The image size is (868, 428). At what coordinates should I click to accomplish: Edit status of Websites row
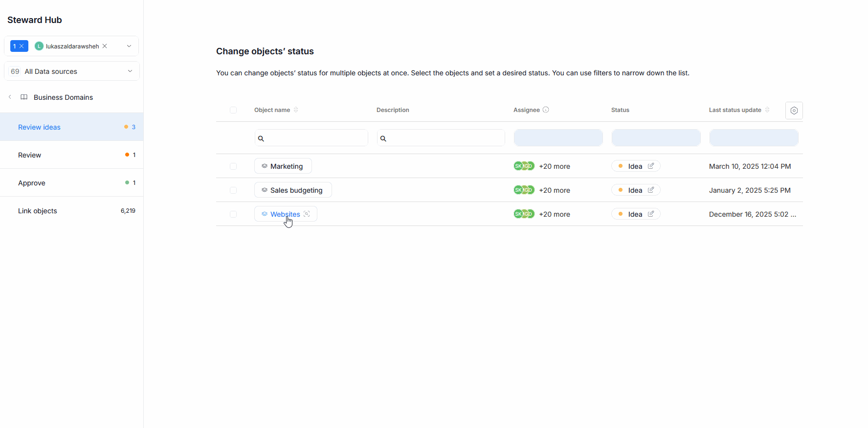651,214
